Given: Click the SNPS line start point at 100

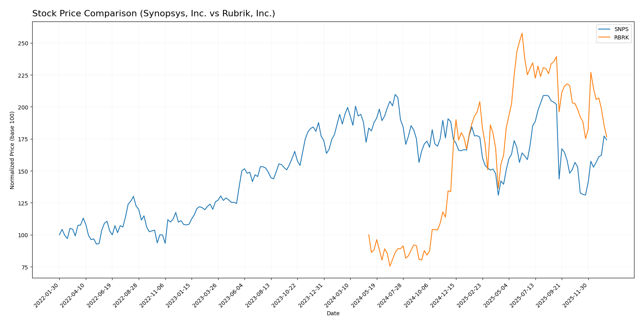Looking at the screenshot, I should click(60, 235).
